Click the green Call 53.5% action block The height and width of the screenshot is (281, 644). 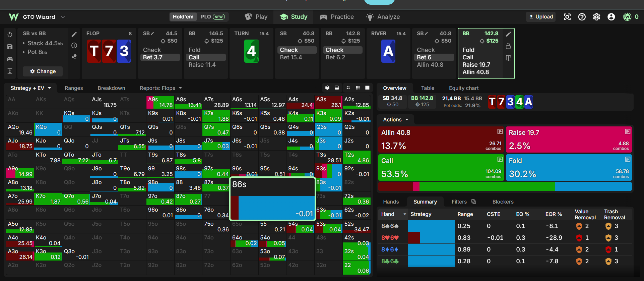pyautogui.click(x=441, y=167)
